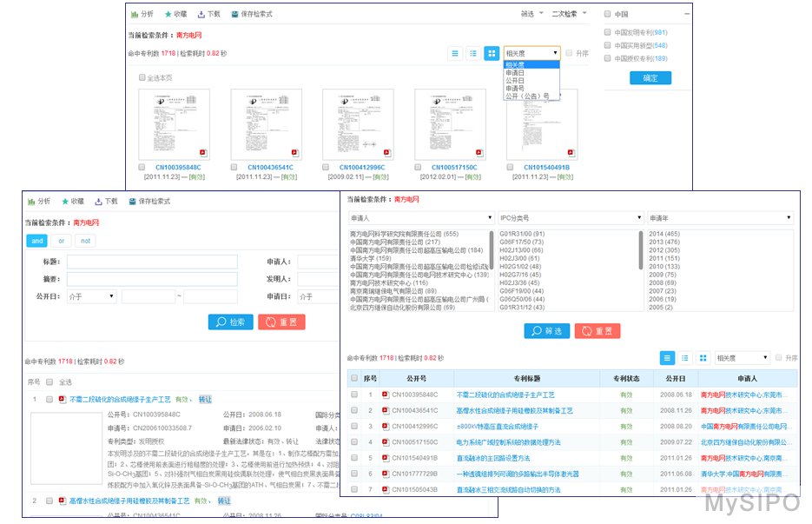Click the 收藏 star icon in top window
This screenshot has height=524, width=812.
pos(168,15)
